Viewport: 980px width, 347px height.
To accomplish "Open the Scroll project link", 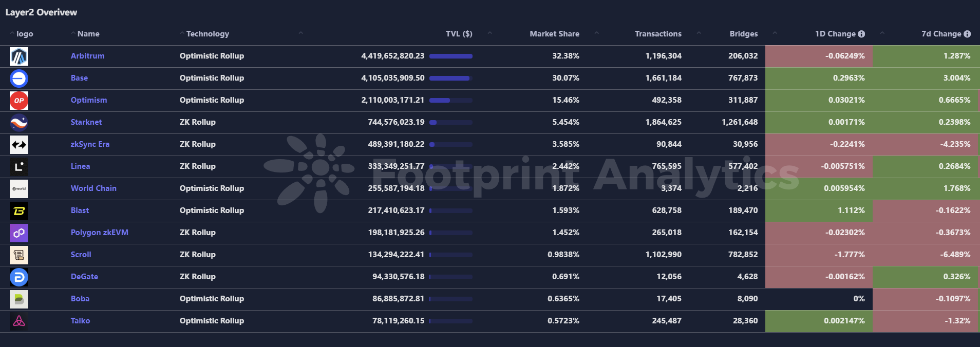I will 81,255.
